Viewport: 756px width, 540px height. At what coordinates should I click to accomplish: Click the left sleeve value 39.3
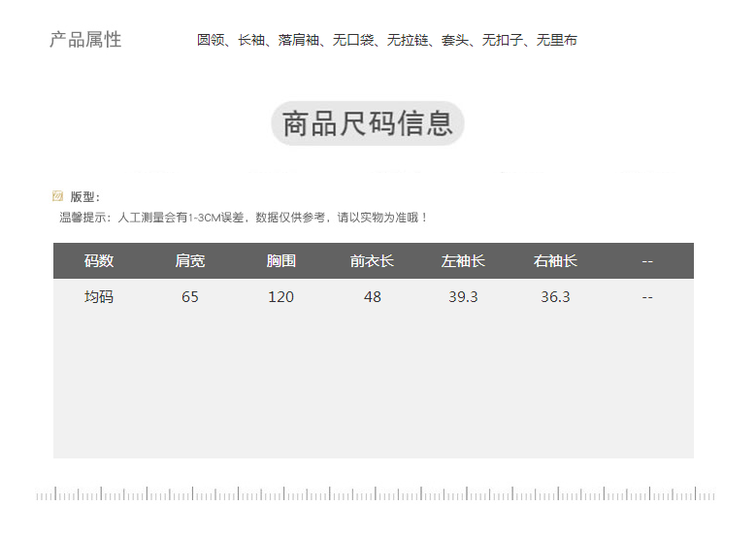click(x=463, y=297)
